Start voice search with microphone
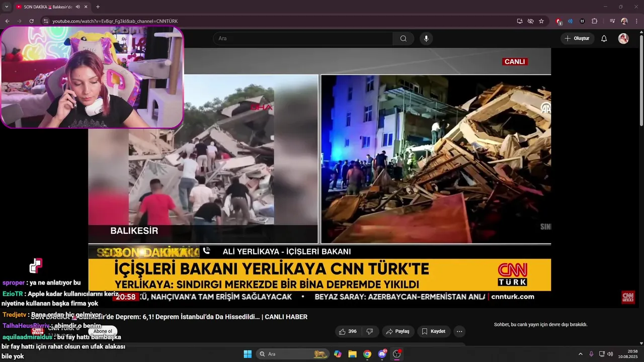This screenshot has height=362, width=644. point(426,38)
